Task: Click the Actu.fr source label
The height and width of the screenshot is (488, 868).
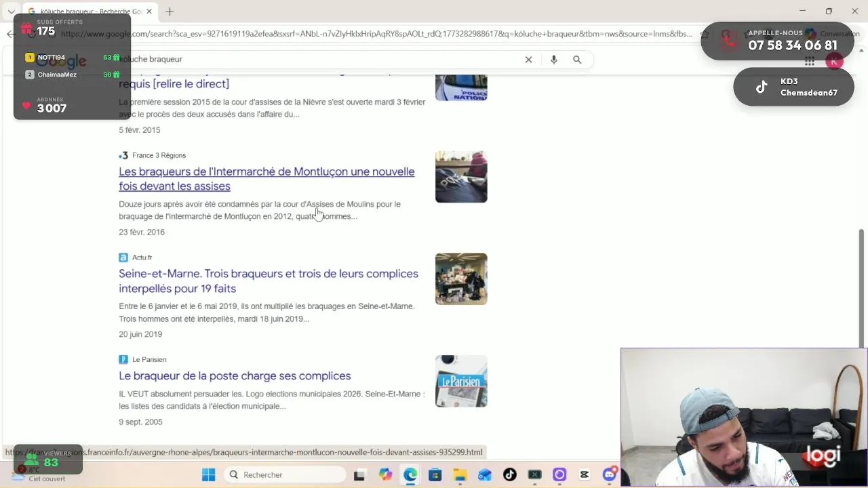Action: (x=142, y=258)
